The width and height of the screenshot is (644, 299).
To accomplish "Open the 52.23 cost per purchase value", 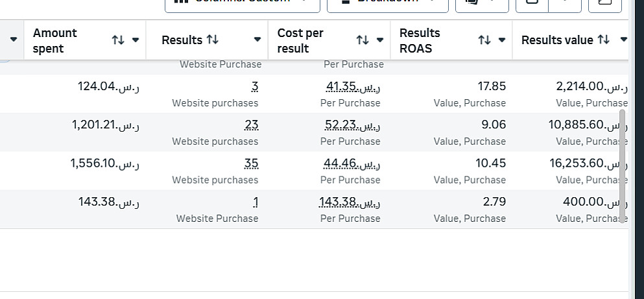I will click(x=351, y=125).
